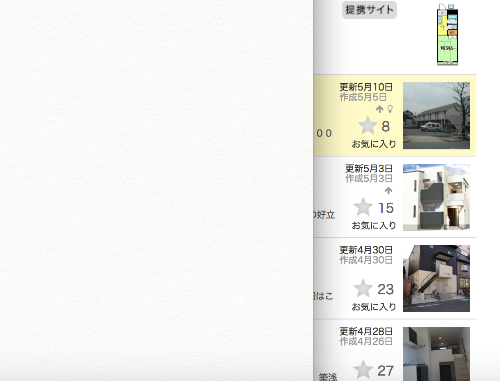This screenshot has width=500, height=381.
Task: Favorite the listing with 27 stars
Action: point(363,370)
